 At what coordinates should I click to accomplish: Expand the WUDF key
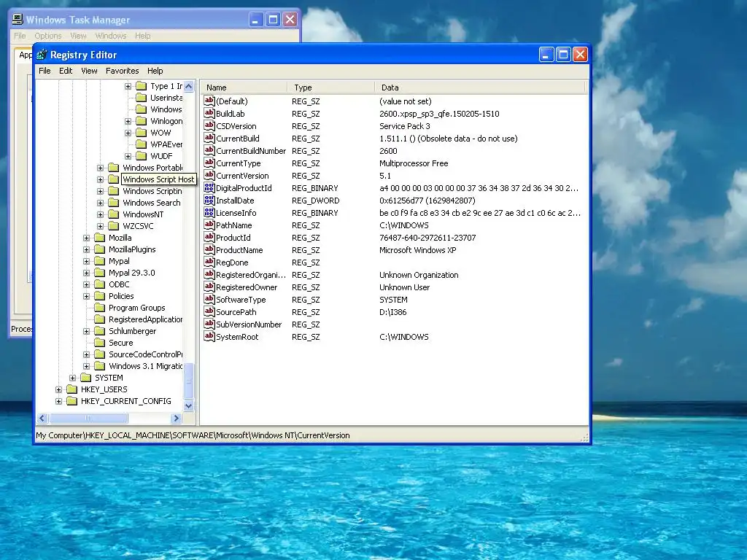tap(128, 156)
